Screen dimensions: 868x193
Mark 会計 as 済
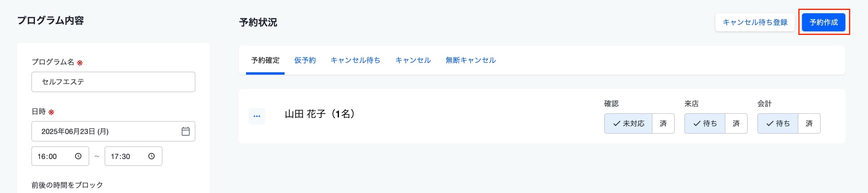point(809,123)
